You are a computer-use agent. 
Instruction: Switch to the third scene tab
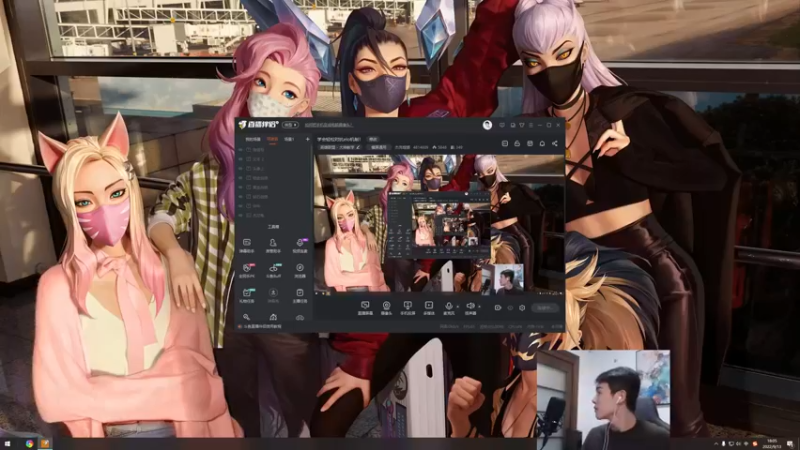click(x=289, y=139)
